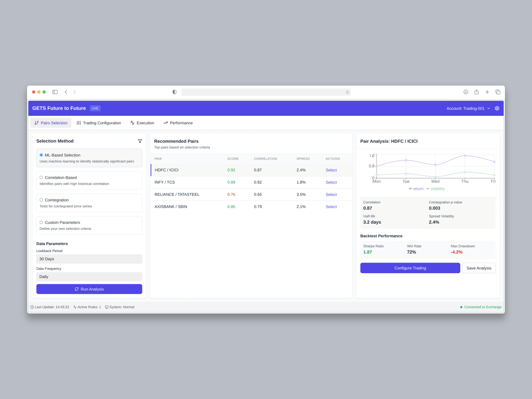Choose the Cointegration selection method

pyautogui.click(x=41, y=200)
